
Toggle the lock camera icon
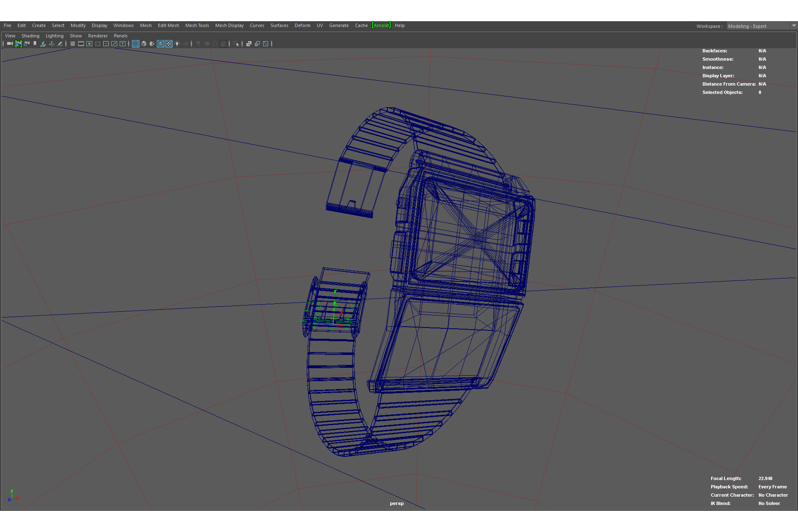pos(18,44)
